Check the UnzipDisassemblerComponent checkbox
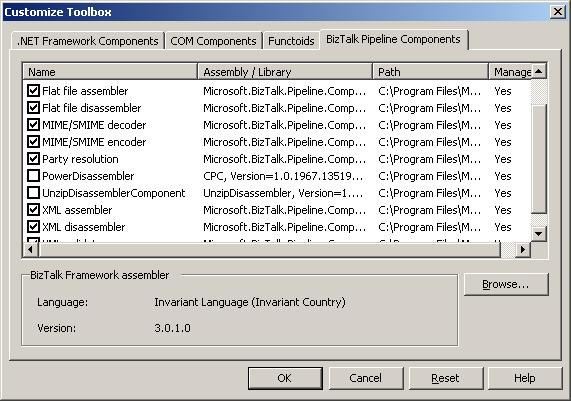 (x=34, y=193)
